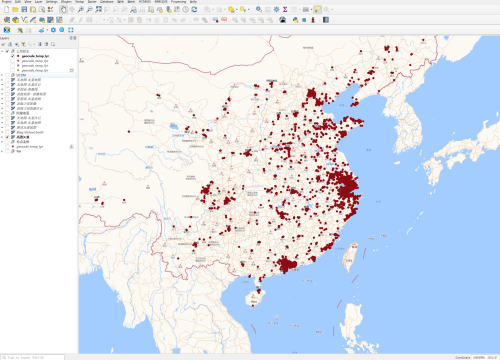Click the Type to locate search field

pos(32,357)
